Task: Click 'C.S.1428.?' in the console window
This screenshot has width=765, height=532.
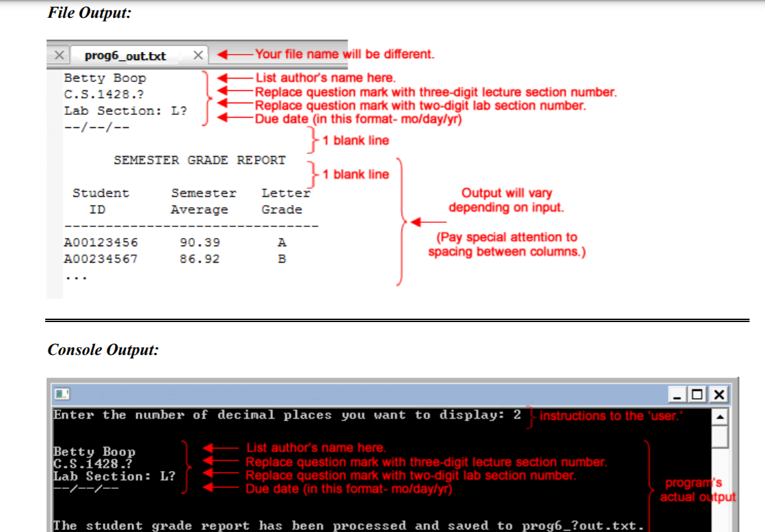Action: coord(93,464)
